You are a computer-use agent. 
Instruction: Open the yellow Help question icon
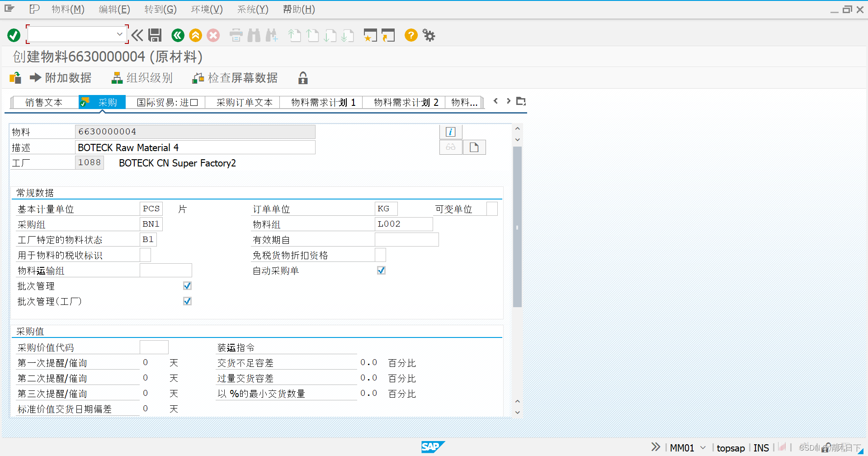point(411,35)
